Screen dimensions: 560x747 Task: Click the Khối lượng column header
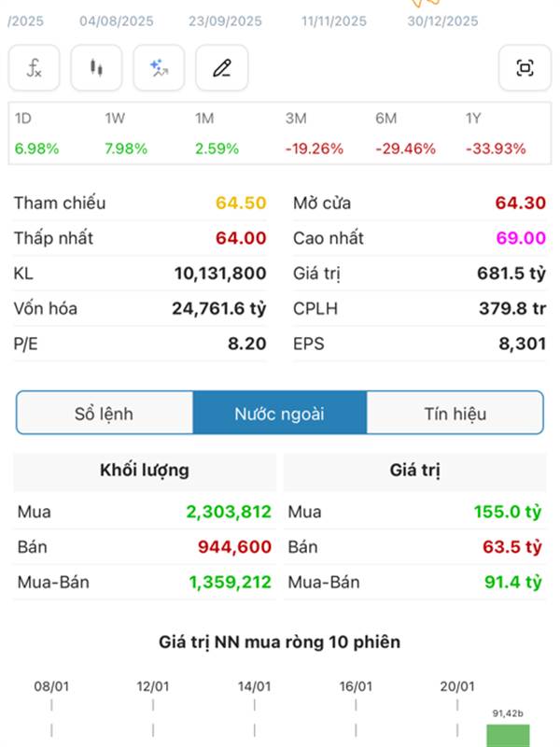[144, 471]
